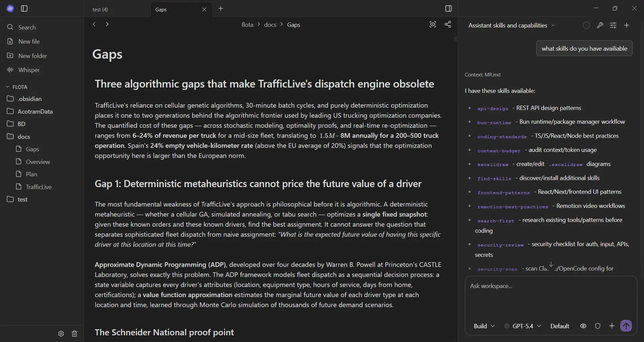Click the focus capture icon beside share
This screenshot has height=342, width=644.
coord(433,24)
